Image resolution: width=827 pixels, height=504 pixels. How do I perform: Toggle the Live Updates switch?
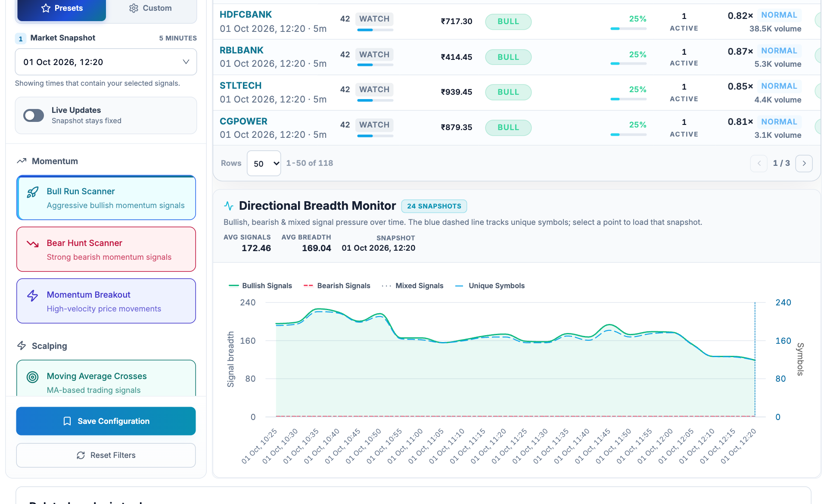[34, 115]
